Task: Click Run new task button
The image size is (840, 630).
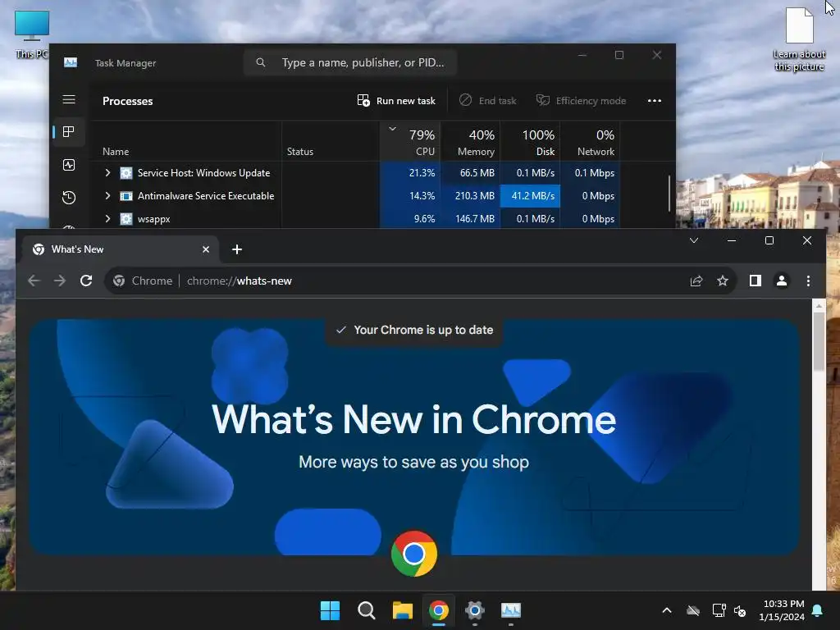Action: click(x=396, y=101)
